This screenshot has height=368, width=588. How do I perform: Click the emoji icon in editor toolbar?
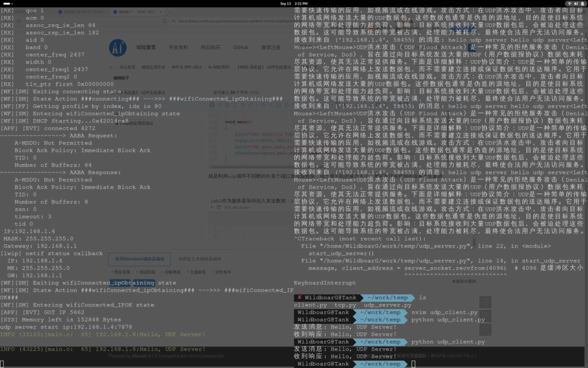(x=212, y=105)
